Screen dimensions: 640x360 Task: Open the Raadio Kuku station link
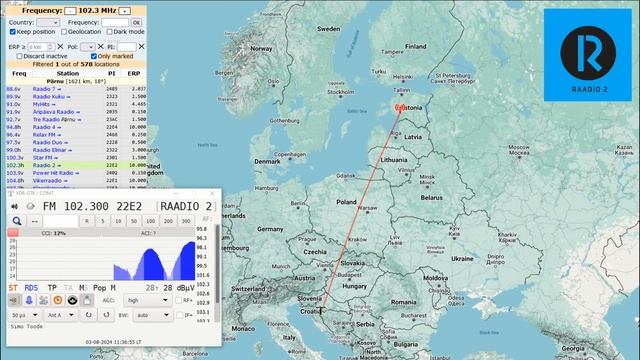51,97
